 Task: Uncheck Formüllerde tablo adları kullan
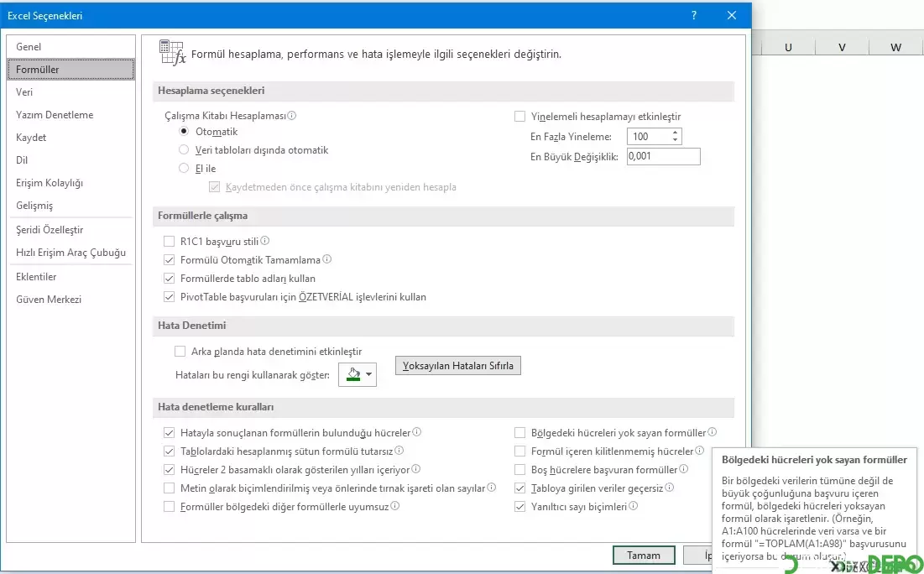tap(170, 278)
